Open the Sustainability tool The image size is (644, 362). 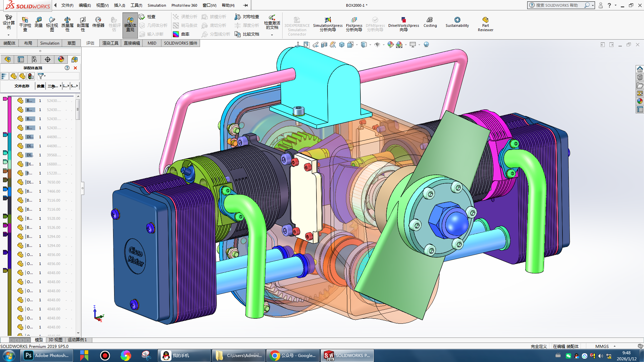point(457,22)
